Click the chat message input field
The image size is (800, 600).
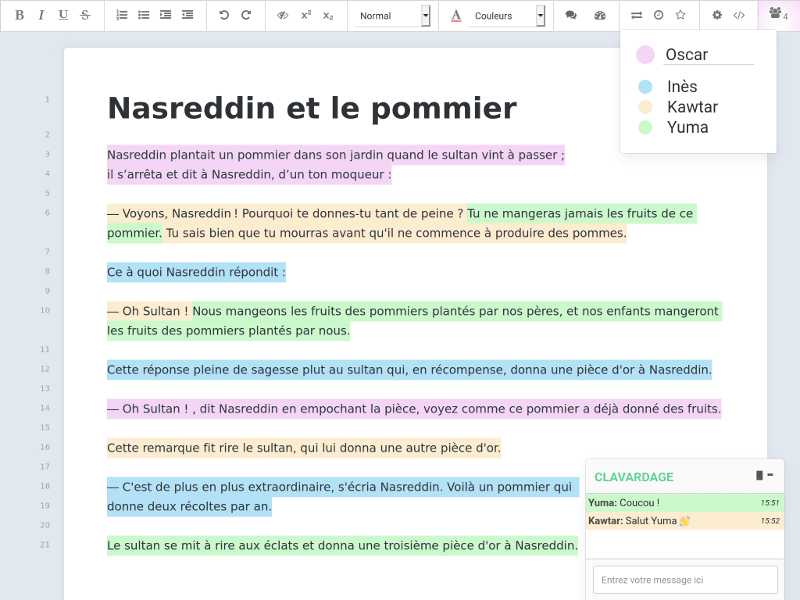(684, 579)
